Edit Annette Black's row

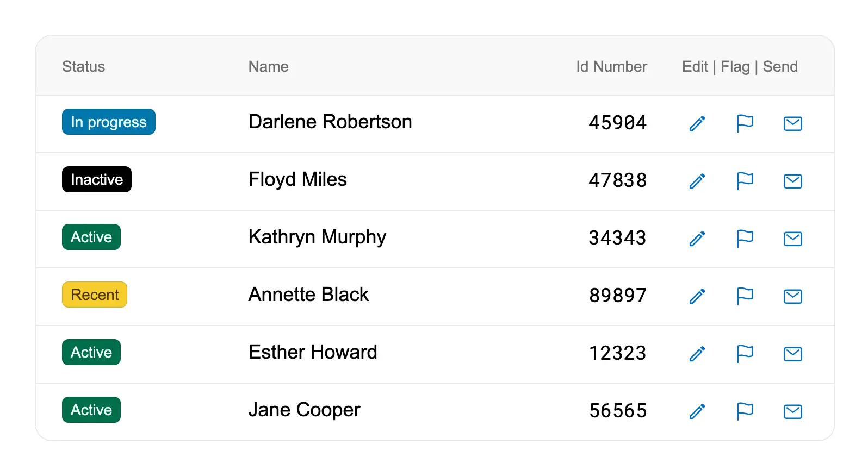click(697, 296)
